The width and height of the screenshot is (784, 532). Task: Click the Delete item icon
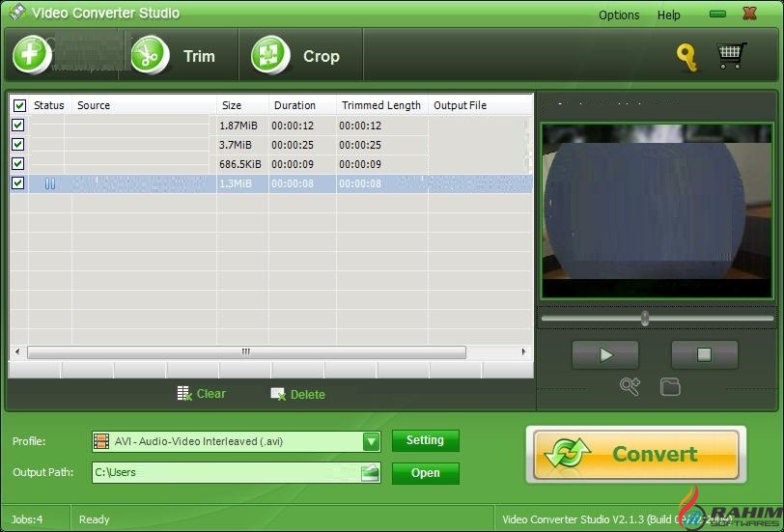(x=278, y=394)
